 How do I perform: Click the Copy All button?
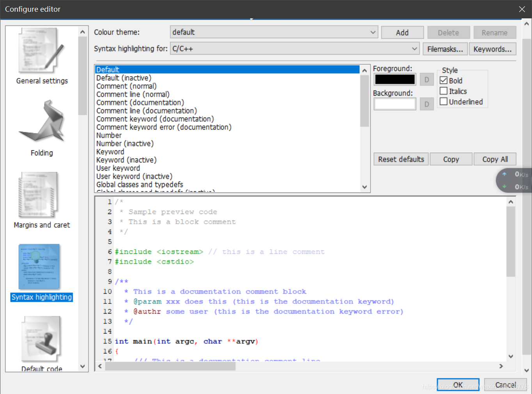coord(495,159)
